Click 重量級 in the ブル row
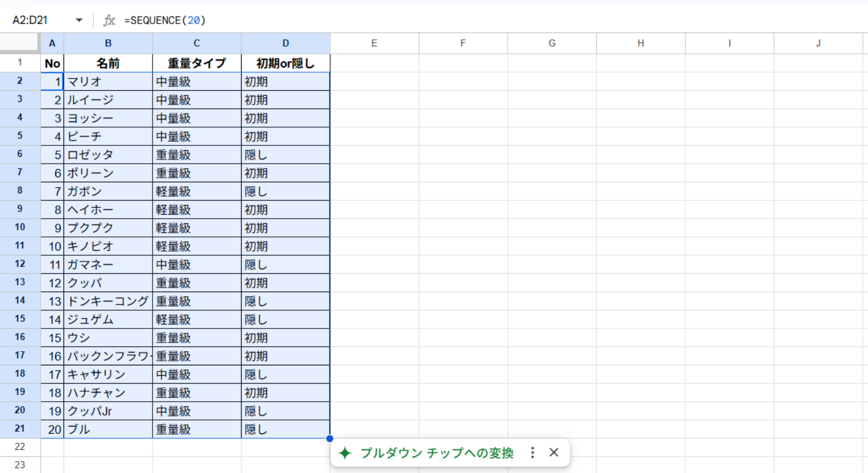The width and height of the screenshot is (868, 473). coord(197,429)
